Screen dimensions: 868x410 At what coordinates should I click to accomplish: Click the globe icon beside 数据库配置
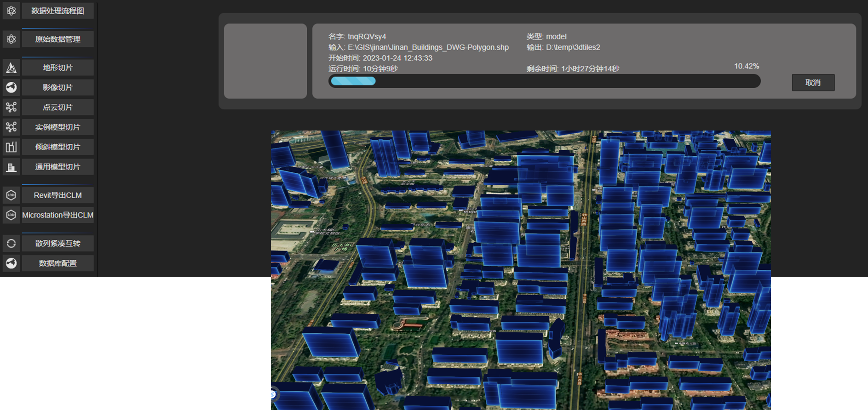click(x=11, y=263)
